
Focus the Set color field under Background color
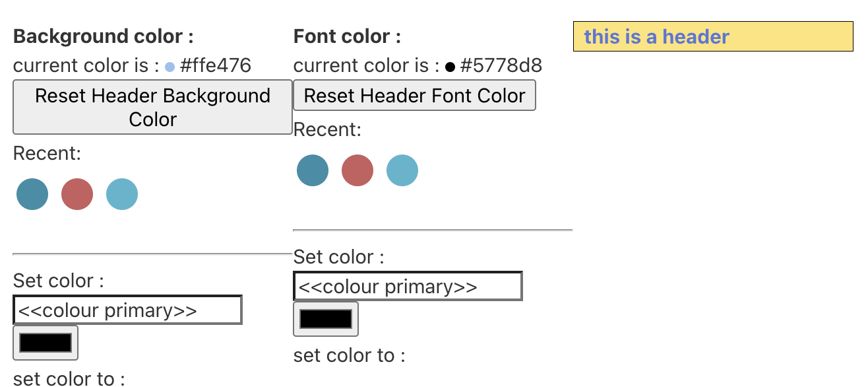point(127,310)
